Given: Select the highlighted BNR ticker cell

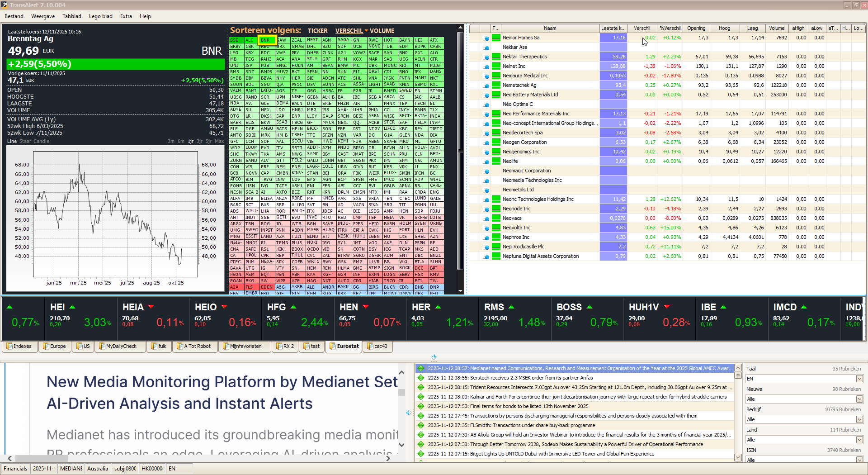Looking at the screenshot, I should point(267,40).
